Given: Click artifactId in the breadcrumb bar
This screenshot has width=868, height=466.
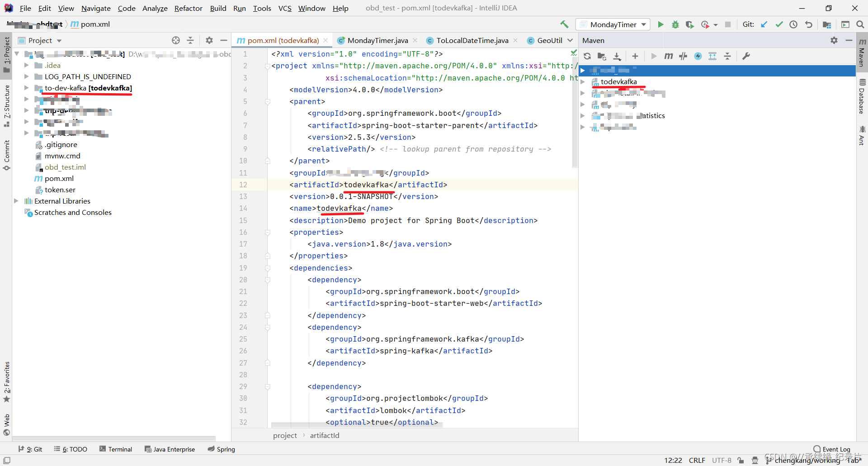Looking at the screenshot, I should pos(325,435).
